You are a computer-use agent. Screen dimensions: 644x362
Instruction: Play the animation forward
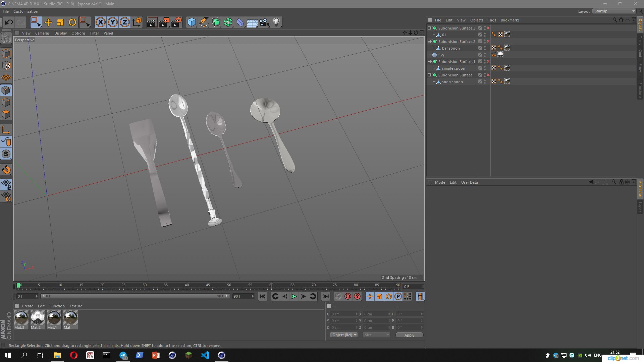point(294,296)
